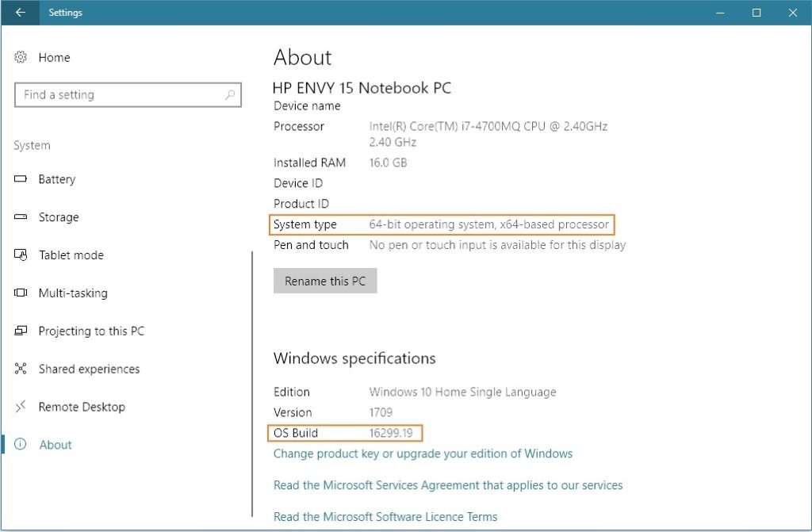Click the sidebar vertical scrollbar
812x532 pixels.
252,384
